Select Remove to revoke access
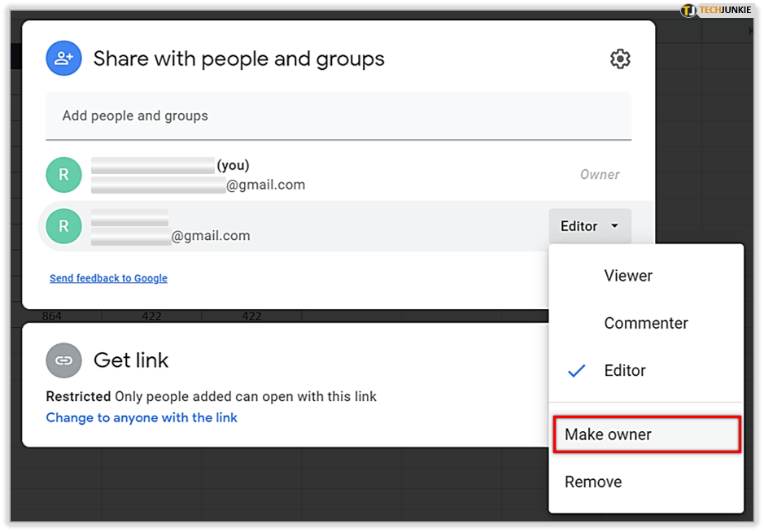The height and width of the screenshot is (532, 764). pos(593,482)
